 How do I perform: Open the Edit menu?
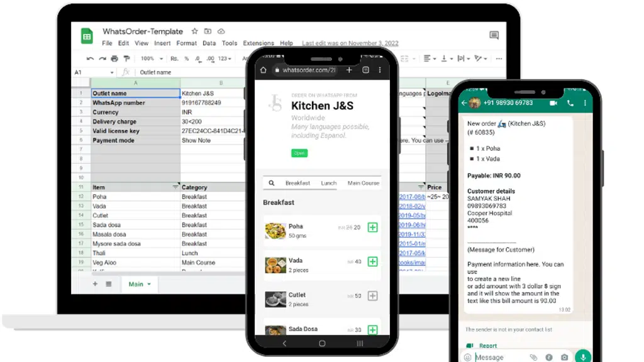coord(123,43)
